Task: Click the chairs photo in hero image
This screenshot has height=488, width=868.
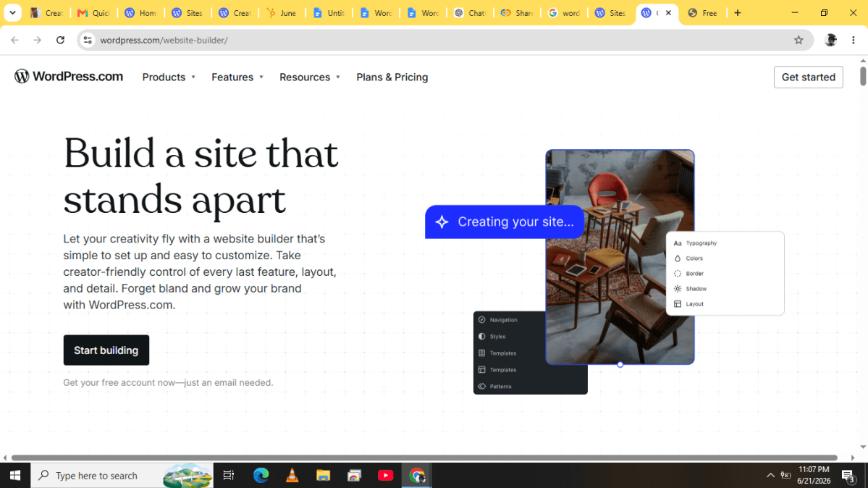Action: coord(620,257)
